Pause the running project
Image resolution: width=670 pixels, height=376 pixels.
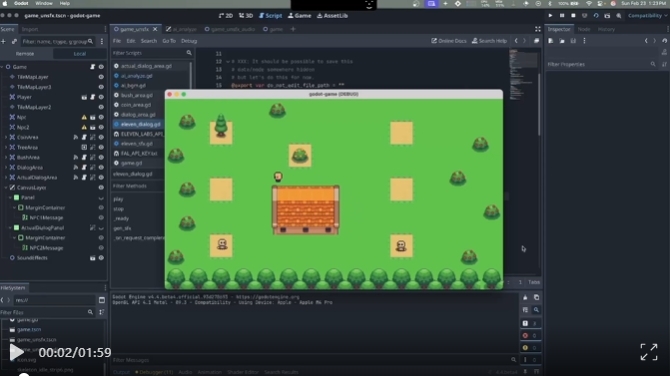pyautogui.click(x=562, y=16)
